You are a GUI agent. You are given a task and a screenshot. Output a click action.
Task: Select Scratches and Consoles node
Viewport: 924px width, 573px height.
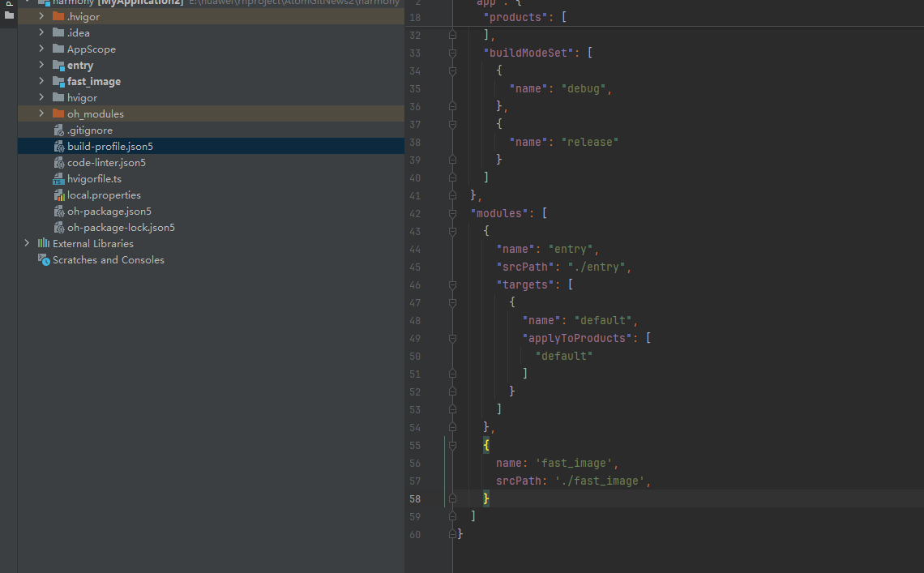click(109, 260)
